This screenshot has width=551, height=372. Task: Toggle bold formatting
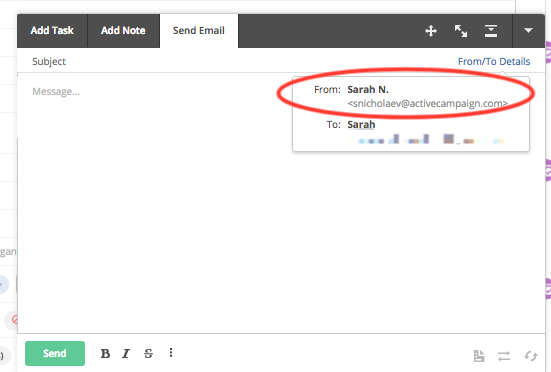click(x=105, y=354)
